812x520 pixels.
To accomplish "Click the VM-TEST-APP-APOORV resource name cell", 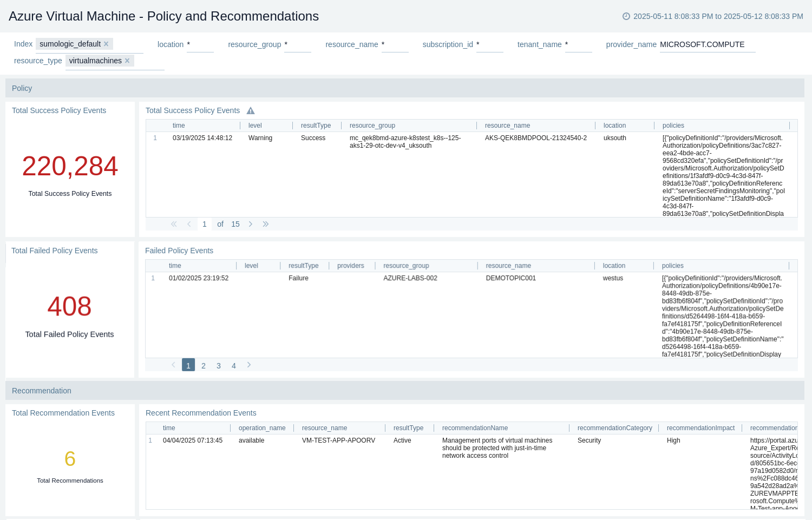I will coord(338,440).
